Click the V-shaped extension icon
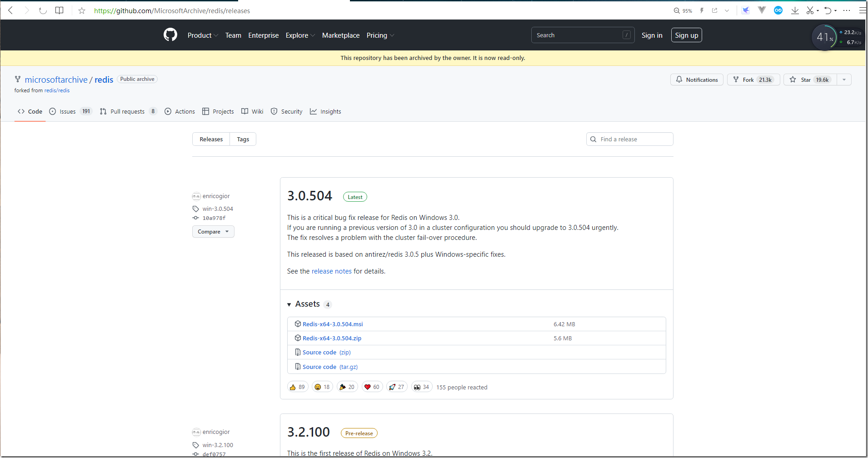868x458 pixels. pyautogui.click(x=762, y=10)
